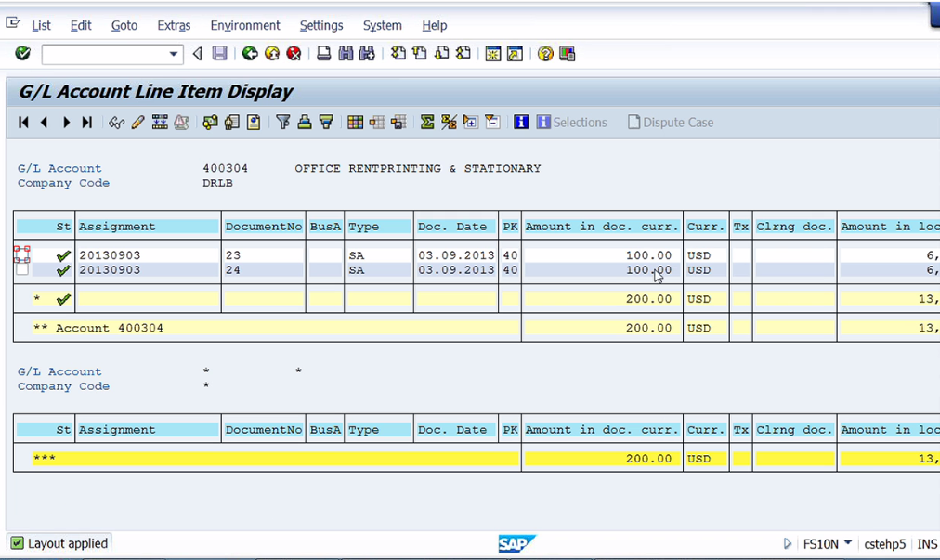This screenshot has width=940, height=560.
Task: Open Help with the yellow question mark
Action: pos(545,53)
